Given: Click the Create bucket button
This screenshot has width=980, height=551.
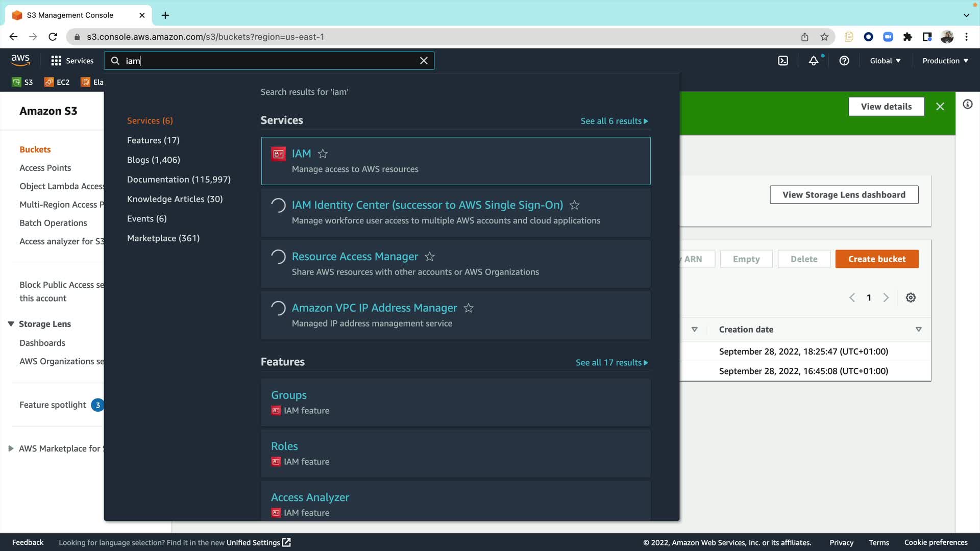Looking at the screenshot, I should point(876,259).
